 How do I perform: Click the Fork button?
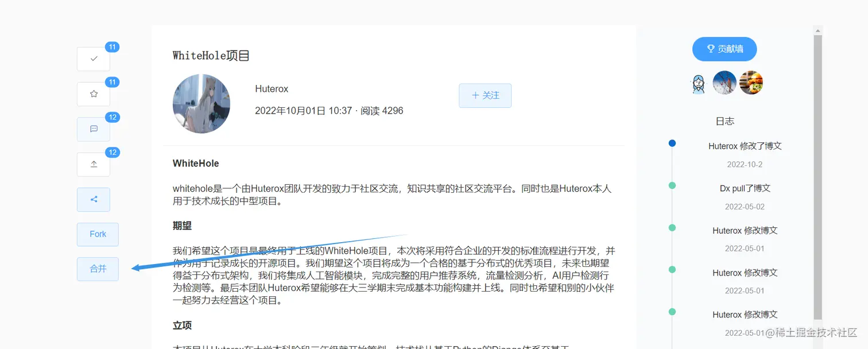(x=97, y=234)
